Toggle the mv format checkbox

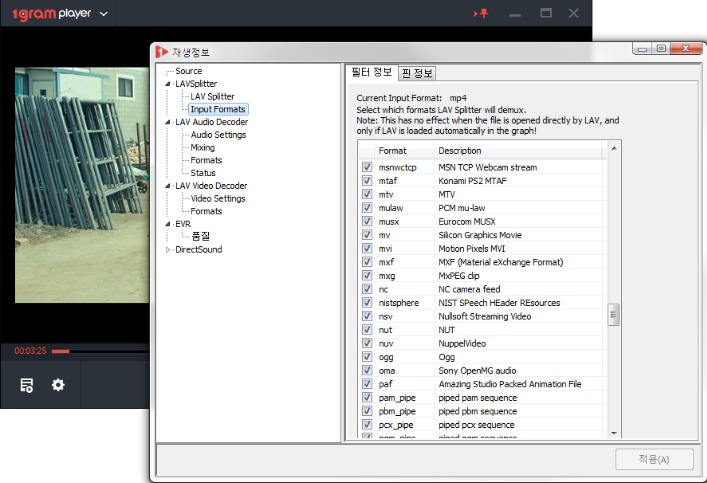click(367, 235)
